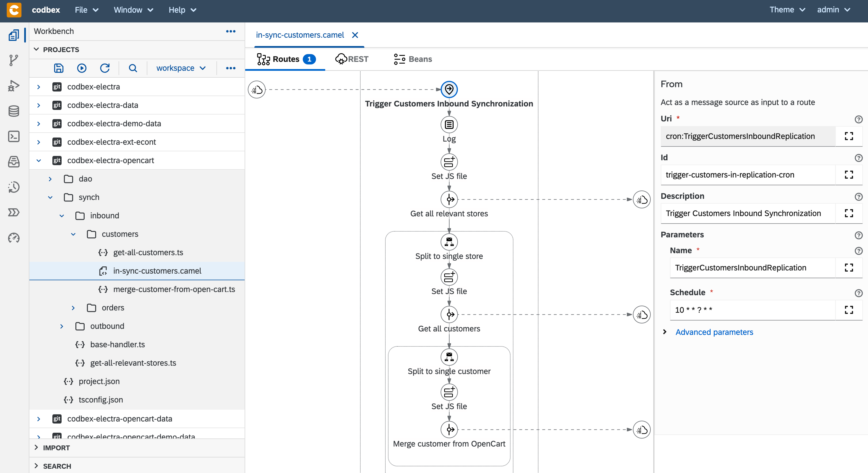Expand the orders folder

pyautogui.click(x=73, y=308)
